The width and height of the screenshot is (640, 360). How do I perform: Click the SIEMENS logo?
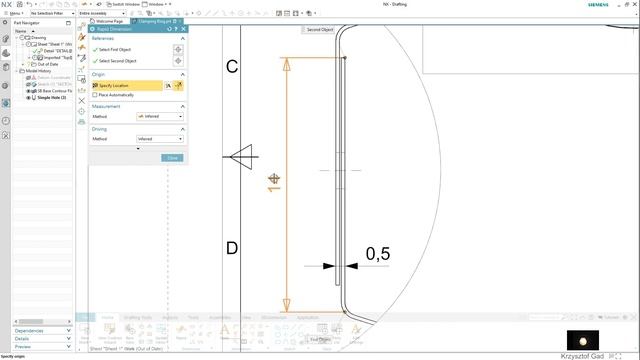pos(598,4)
